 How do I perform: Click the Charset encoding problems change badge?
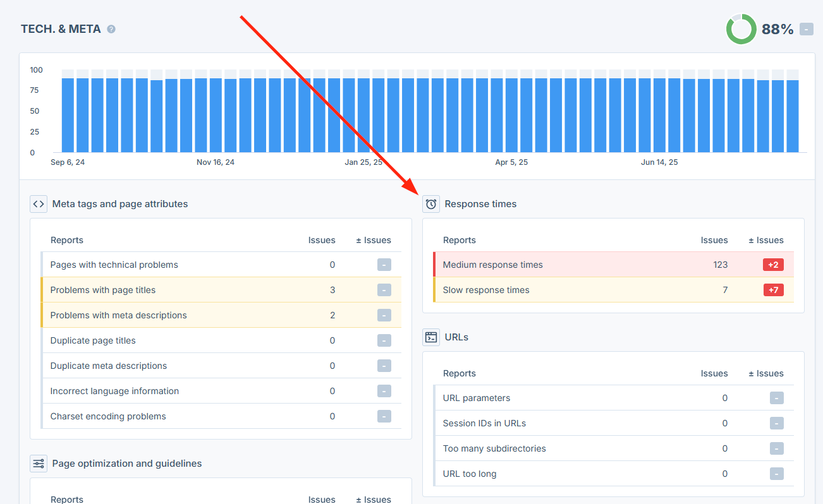click(x=384, y=416)
